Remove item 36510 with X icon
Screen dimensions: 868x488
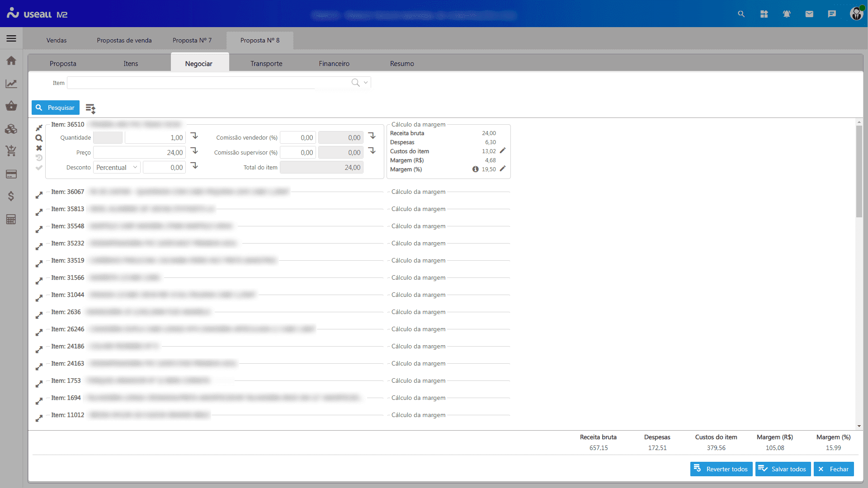click(x=39, y=148)
